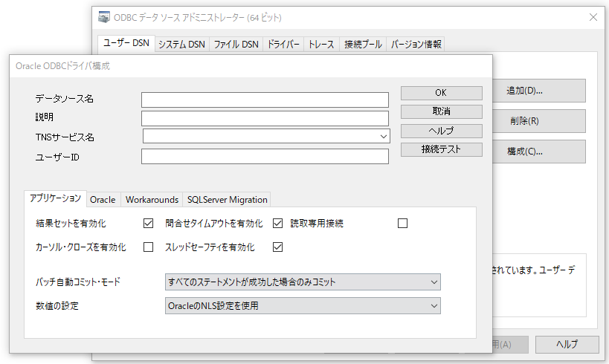Click the 接続テスト button
The width and height of the screenshot is (609, 364).
point(441,149)
